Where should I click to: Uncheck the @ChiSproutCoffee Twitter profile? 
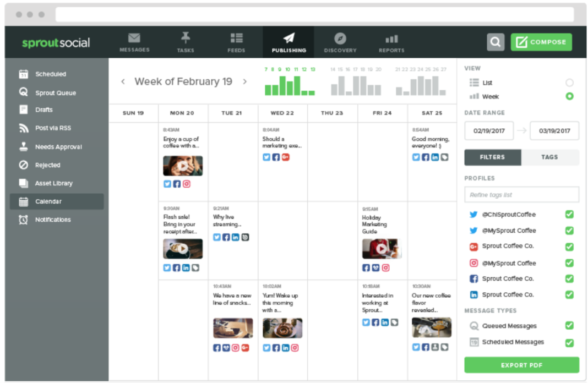point(569,214)
